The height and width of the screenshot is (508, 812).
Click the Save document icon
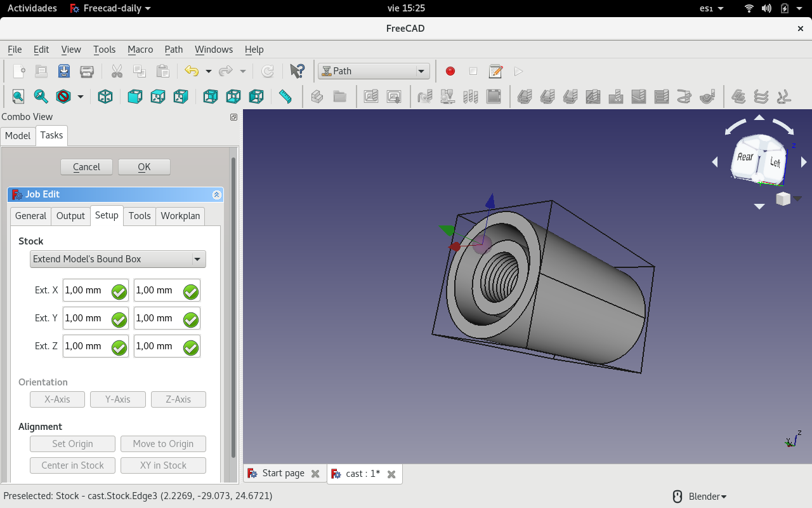pos(64,71)
